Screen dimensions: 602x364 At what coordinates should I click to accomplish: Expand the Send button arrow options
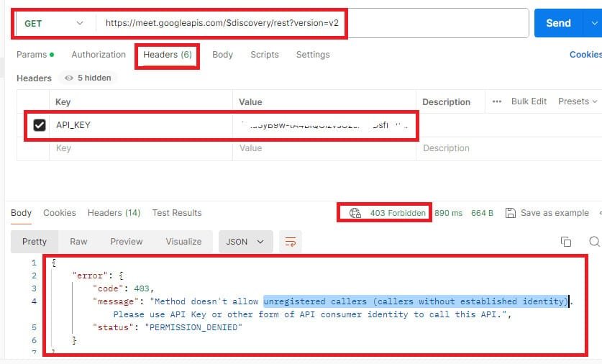(x=591, y=23)
